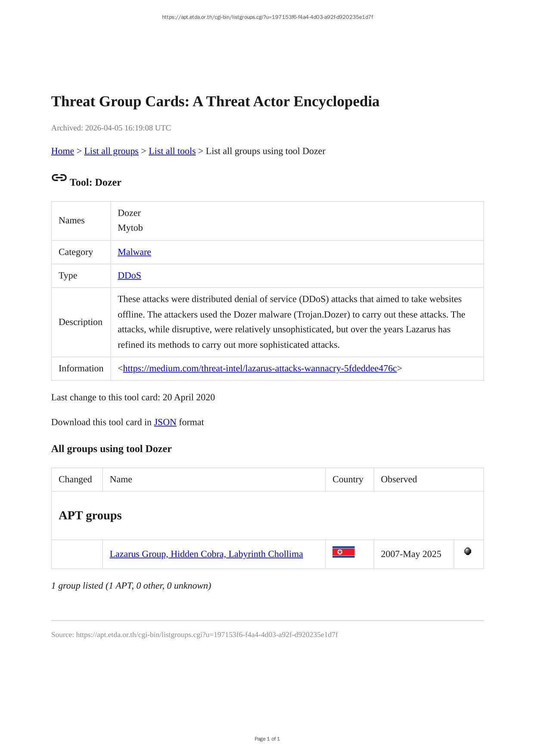Open the Malware category link
Viewport: 535px width, 756px height.
[134, 252]
